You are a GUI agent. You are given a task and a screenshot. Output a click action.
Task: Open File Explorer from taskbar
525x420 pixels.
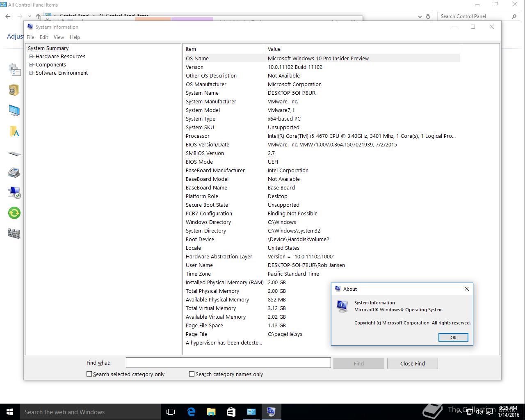pos(211,412)
